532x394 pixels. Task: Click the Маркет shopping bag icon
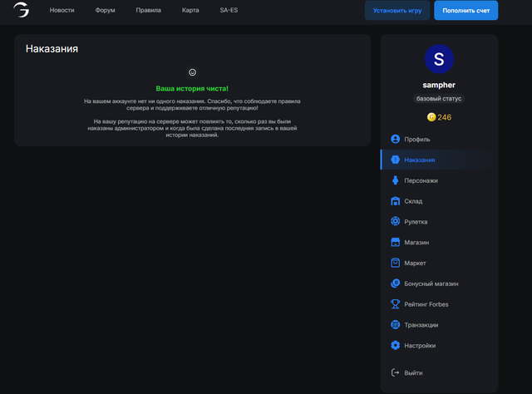(396, 263)
